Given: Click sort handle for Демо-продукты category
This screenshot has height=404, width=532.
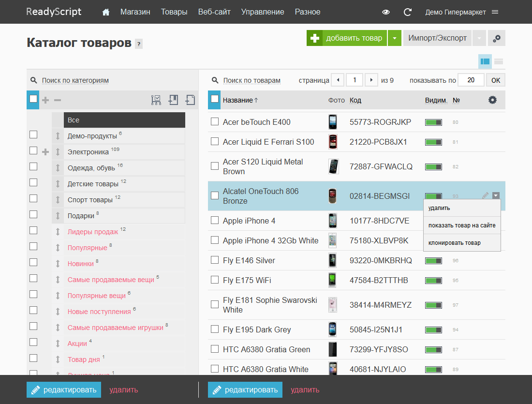Looking at the screenshot, I should pos(58,136).
